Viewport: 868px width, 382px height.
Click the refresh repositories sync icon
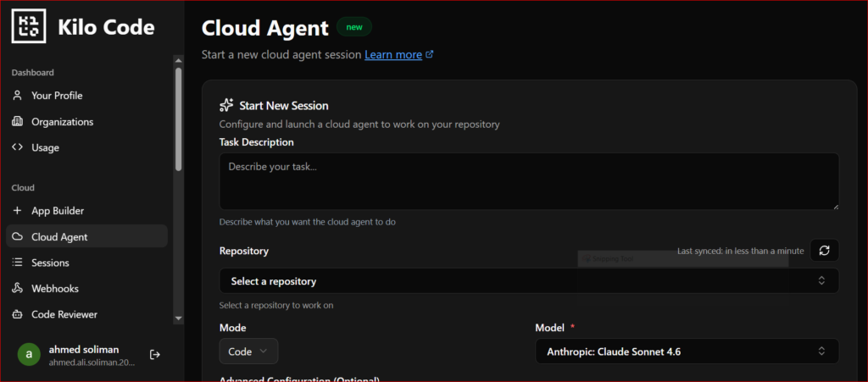[824, 251]
